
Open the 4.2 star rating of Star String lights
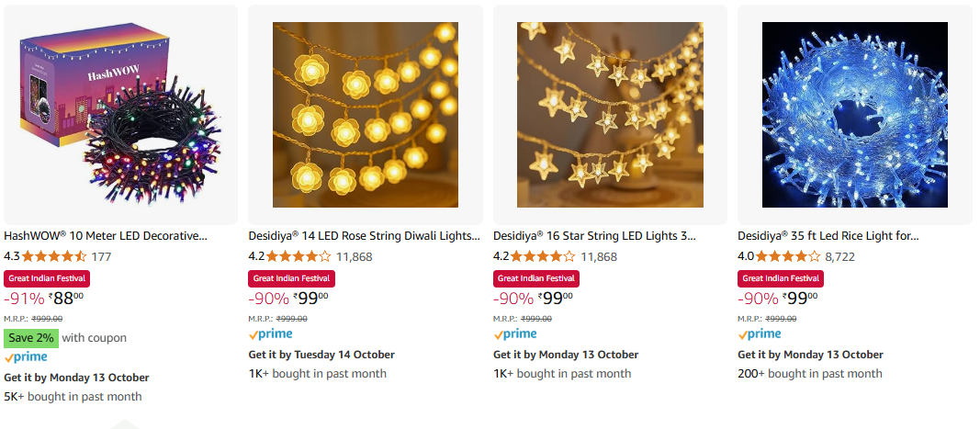coord(543,256)
